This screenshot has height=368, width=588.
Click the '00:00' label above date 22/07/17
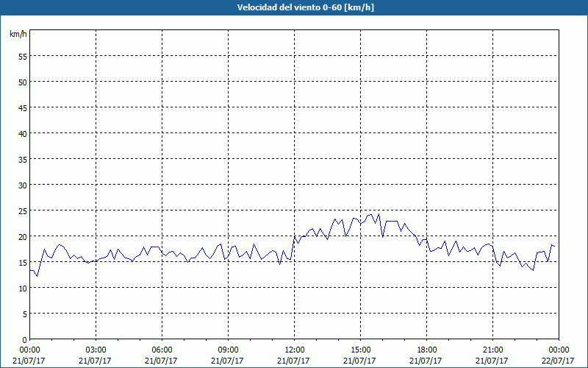(x=559, y=350)
